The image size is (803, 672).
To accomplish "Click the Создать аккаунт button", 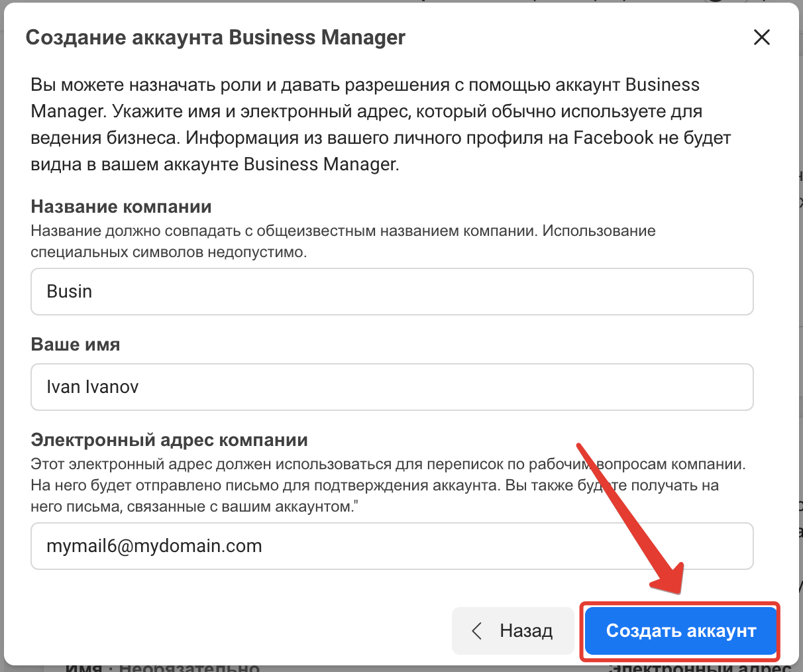I will (680, 630).
